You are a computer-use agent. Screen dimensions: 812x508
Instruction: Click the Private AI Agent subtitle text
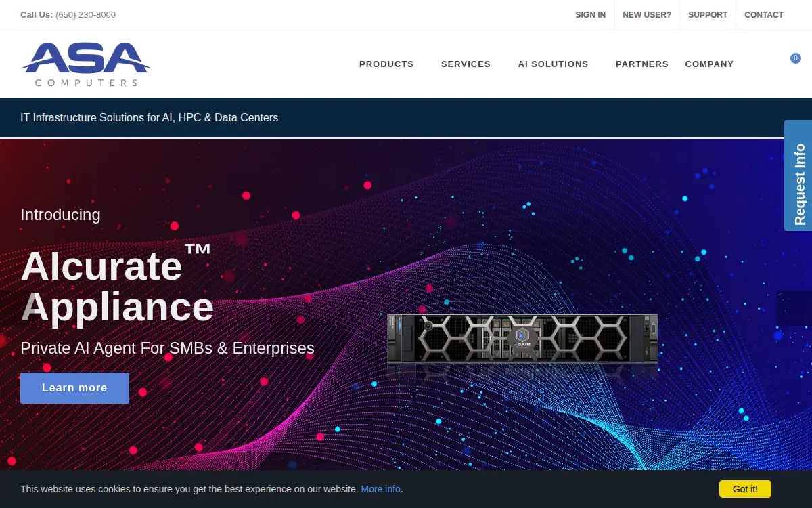point(167,348)
